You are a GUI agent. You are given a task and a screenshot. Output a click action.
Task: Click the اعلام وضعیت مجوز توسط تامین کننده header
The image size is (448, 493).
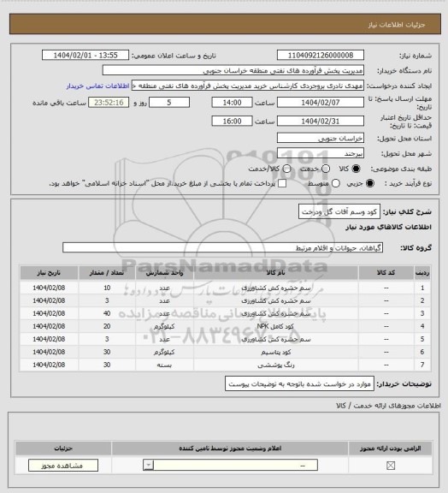click(x=230, y=448)
